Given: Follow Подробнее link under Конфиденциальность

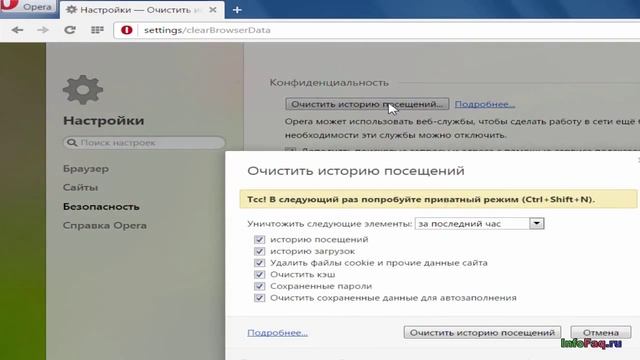Looking at the screenshot, I should point(485,104).
